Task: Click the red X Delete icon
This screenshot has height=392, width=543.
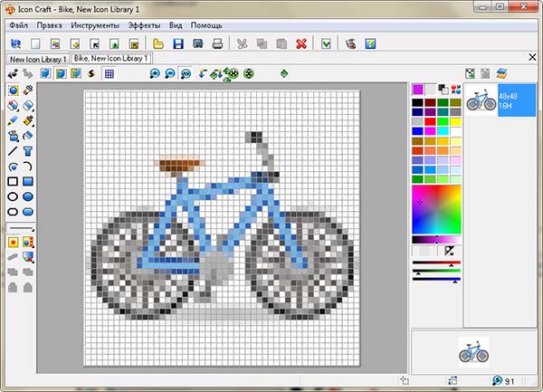Action: pos(301,43)
